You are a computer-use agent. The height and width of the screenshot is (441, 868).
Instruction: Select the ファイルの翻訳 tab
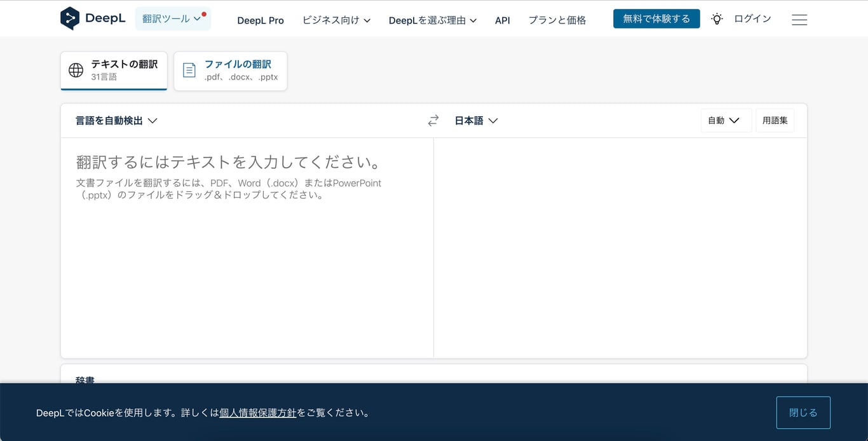click(x=230, y=71)
